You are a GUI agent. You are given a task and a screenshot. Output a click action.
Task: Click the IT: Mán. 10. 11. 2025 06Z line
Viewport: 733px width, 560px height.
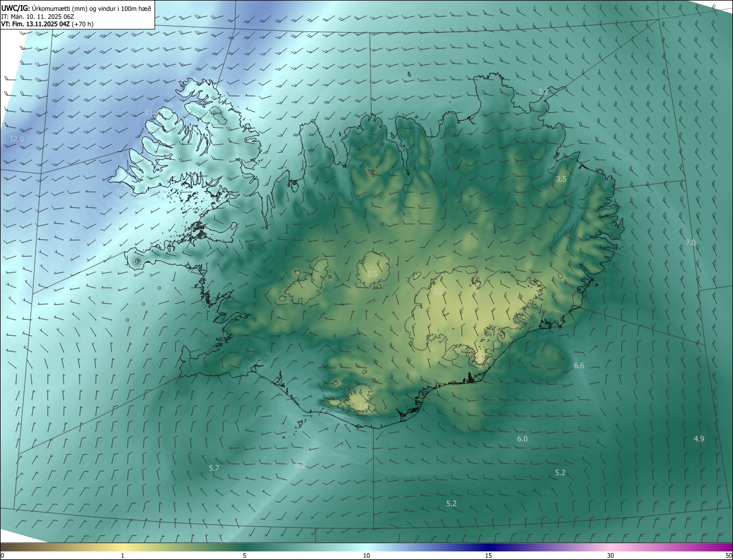tap(38, 17)
